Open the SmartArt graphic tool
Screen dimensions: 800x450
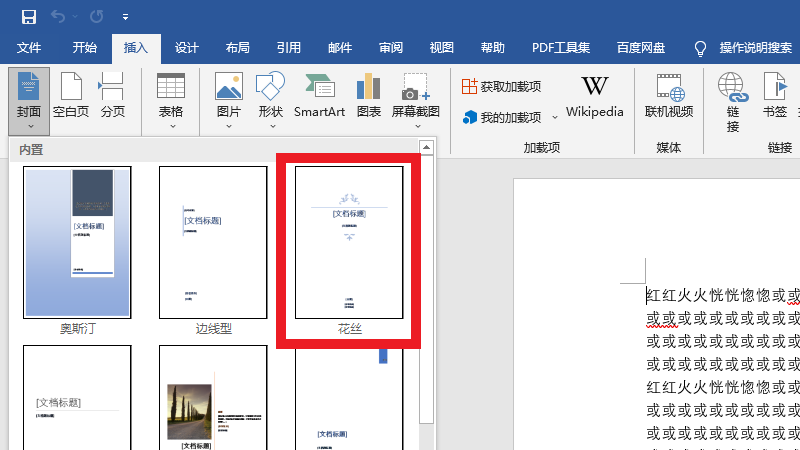pyautogui.click(x=319, y=97)
